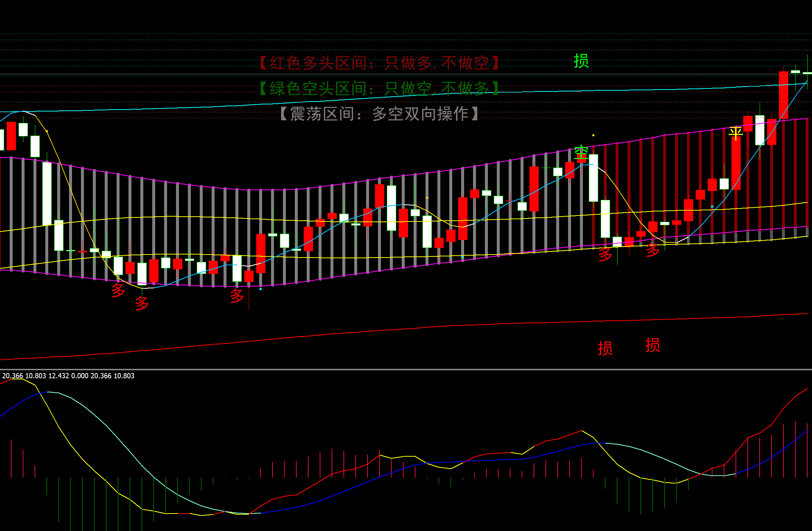
Task: Select the left red 损 marker below the chart
Action: [x=605, y=348]
